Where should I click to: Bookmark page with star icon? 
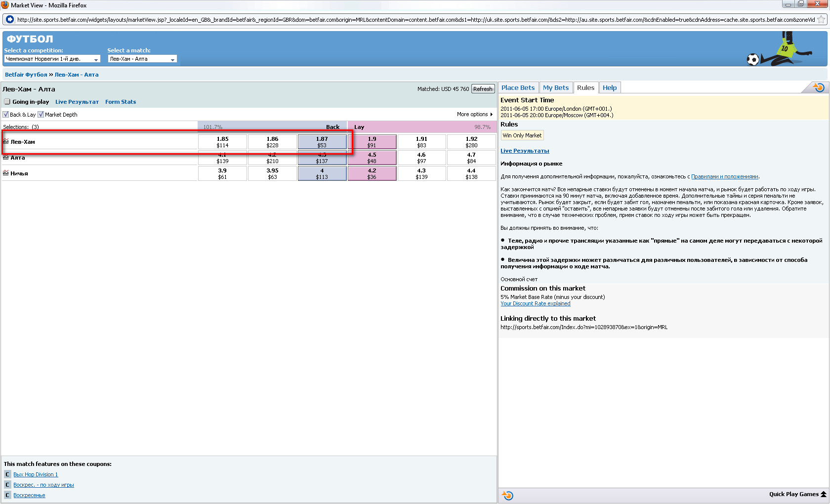821,20
